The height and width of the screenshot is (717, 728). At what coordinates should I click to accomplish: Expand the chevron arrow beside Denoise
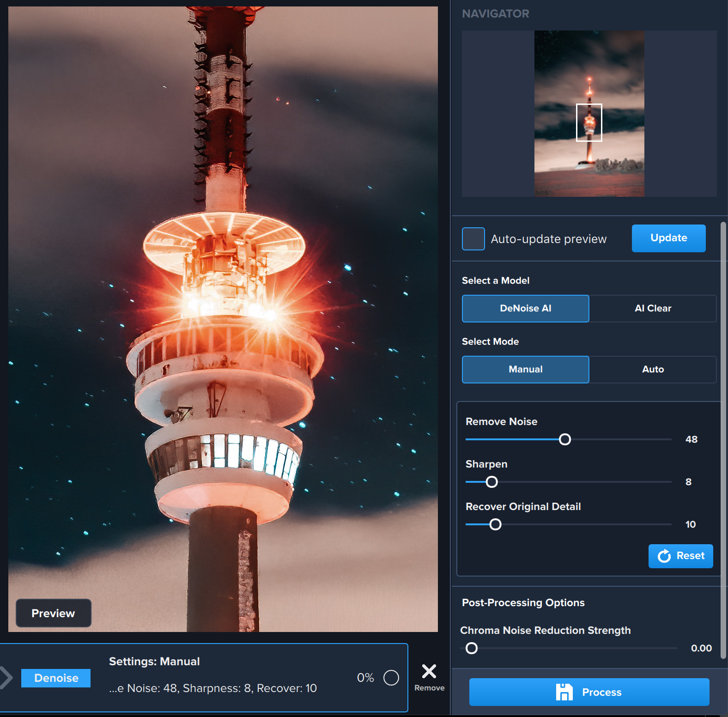pyautogui.click(x=6, y=678)
